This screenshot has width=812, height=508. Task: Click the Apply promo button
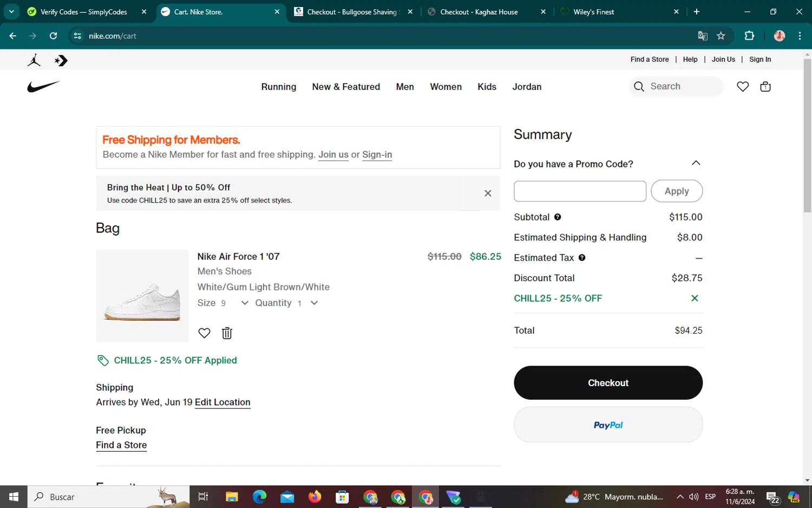point(677,191)
